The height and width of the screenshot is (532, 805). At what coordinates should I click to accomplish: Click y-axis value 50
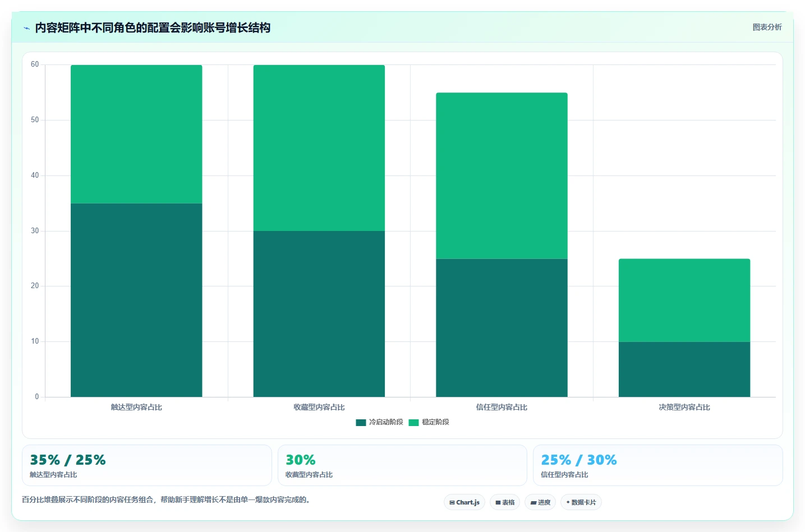point(35,120)
